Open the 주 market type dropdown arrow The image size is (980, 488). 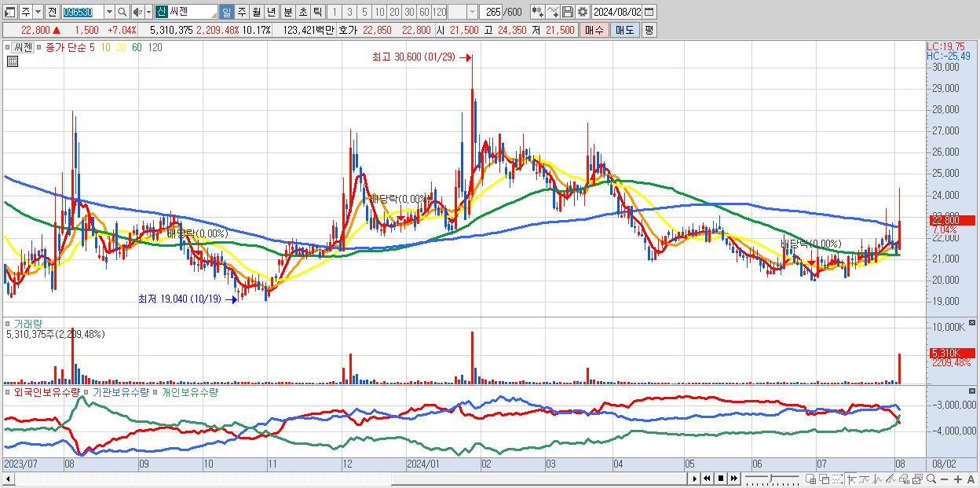click(x=38, y=12)
